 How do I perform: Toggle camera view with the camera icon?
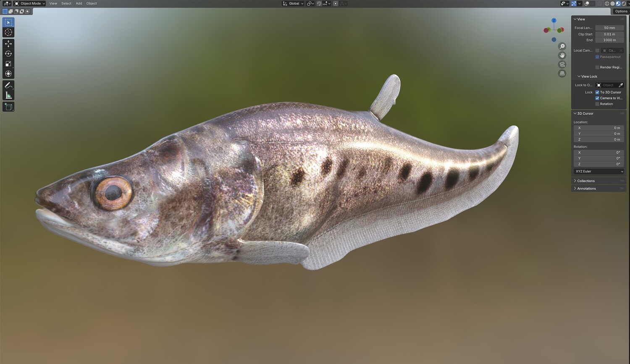[562, 64]
